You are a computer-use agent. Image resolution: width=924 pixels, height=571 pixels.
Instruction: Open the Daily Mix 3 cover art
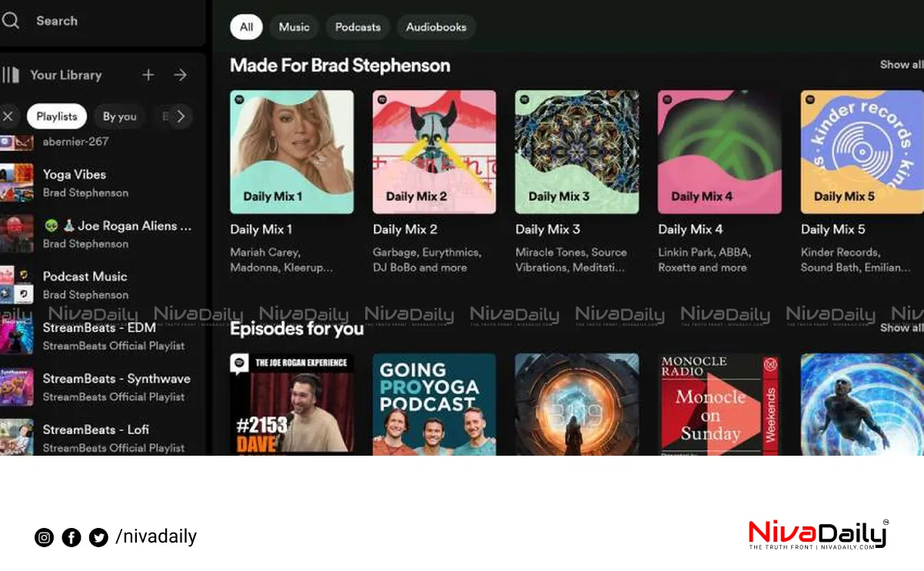577,152
